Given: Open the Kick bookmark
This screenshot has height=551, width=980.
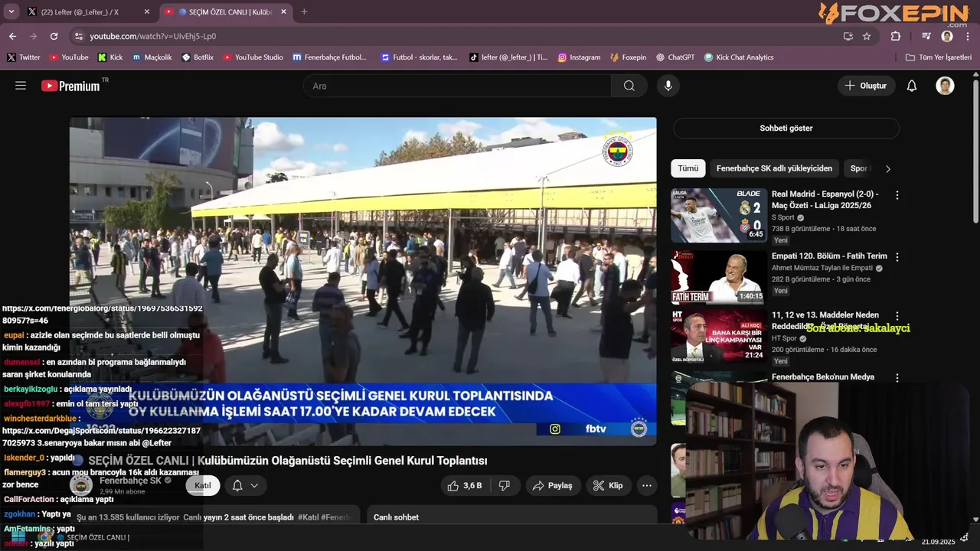Looking at the screenshot, I should pyautogui.click(x=110, y=57).
